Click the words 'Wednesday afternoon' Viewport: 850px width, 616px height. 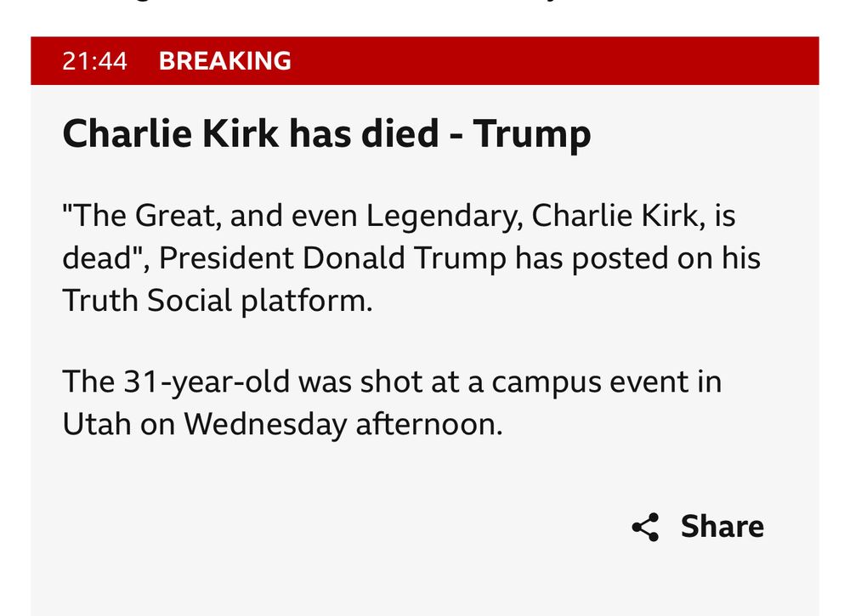343,424
